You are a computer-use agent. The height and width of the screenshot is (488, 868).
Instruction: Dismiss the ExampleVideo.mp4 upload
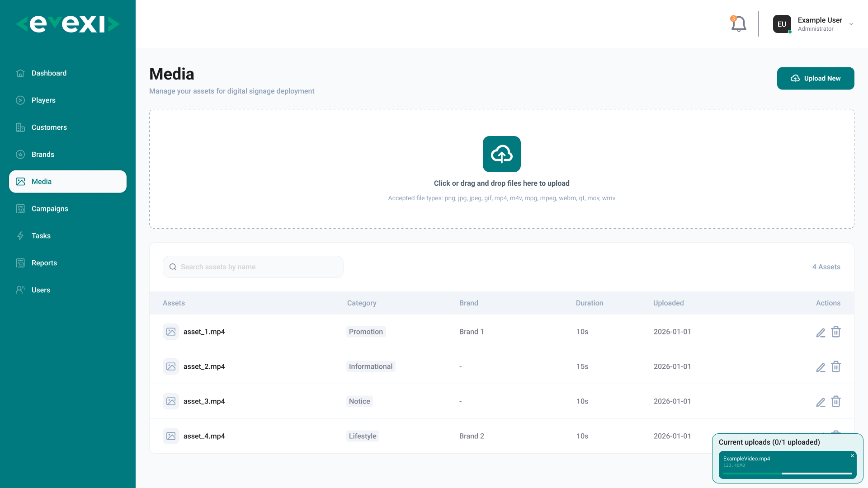point(852,455)
